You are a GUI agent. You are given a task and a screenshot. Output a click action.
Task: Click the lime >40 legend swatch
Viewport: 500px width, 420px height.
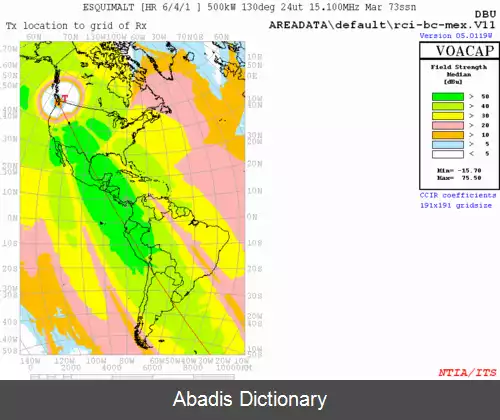[x=448, y=106]
